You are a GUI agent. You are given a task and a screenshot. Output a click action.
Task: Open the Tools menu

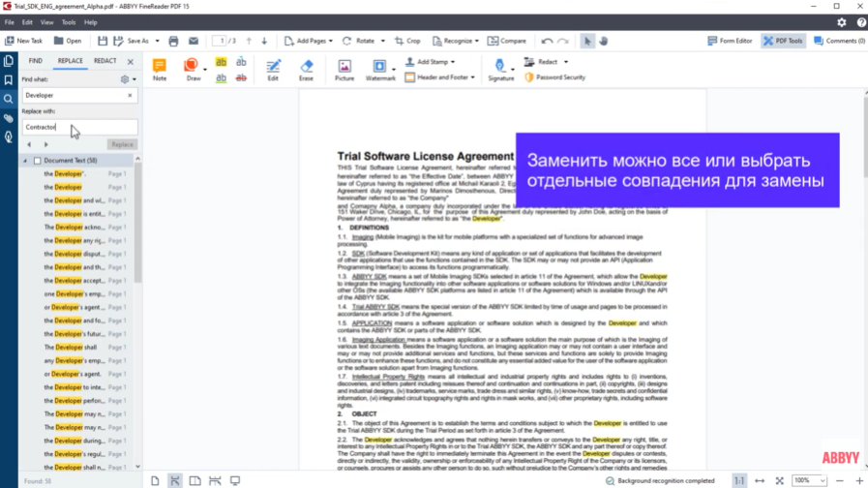(x=69, y=22)
